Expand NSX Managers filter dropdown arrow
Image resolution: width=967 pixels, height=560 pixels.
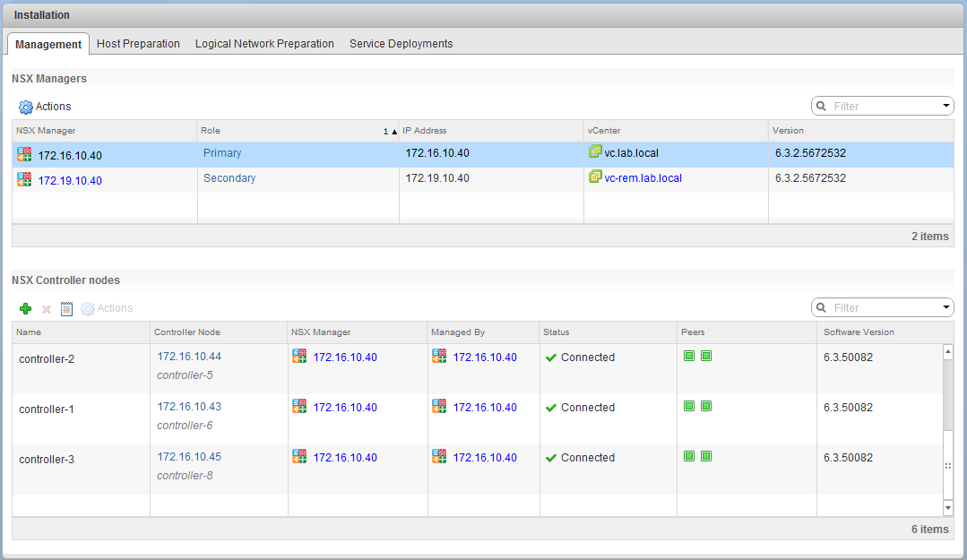[946, 106]
